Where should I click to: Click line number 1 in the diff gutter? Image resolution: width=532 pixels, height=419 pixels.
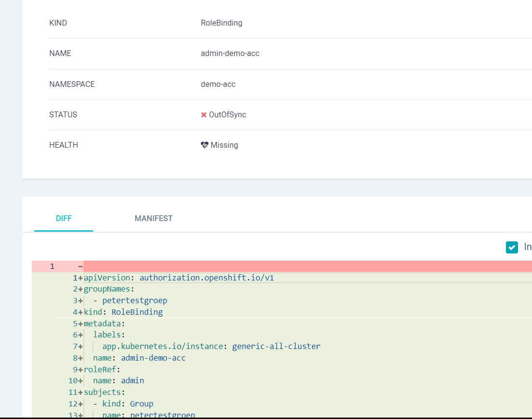[x=52, y=266]
